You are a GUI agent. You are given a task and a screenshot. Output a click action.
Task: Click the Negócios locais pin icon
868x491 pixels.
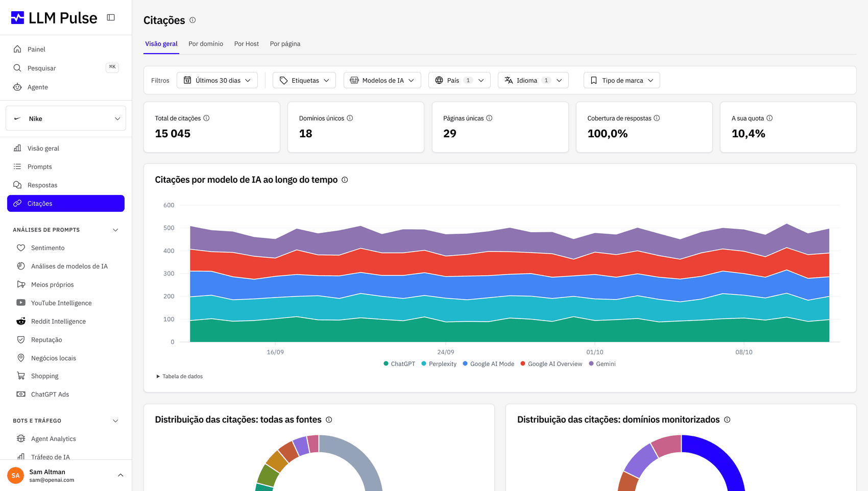point(21,358)
